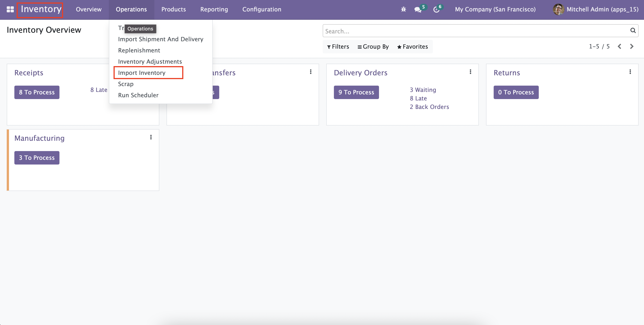Image resolution: width=644 pixels, height=325 pixels.
Task: Open Delivery Orders card kebab menu
Action: pyautogui.click(x=470, y=72)
